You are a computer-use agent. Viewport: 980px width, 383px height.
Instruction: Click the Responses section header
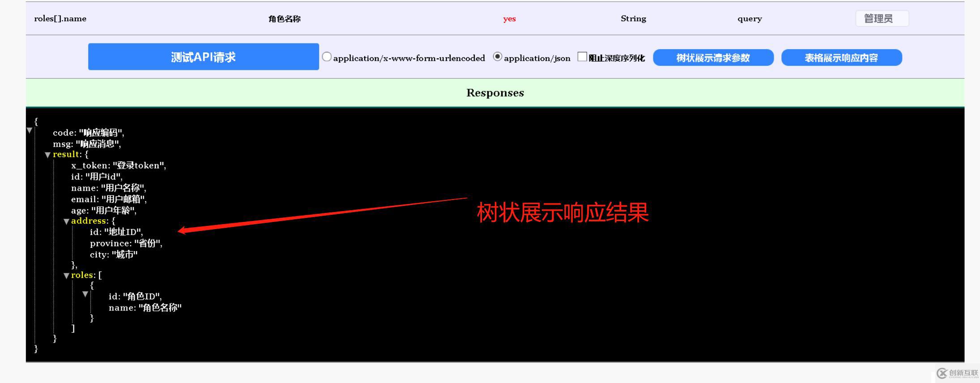(495, 93)
